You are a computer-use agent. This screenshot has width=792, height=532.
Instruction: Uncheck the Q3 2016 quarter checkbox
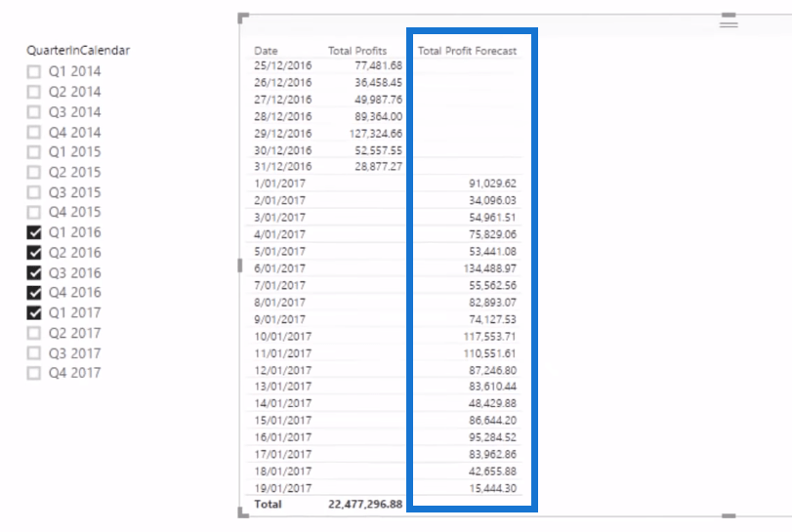tap(34, 272)
